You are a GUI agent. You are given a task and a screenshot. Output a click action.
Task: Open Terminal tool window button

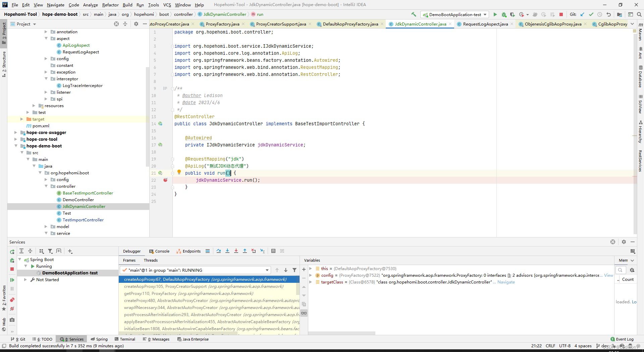[125, 339]
